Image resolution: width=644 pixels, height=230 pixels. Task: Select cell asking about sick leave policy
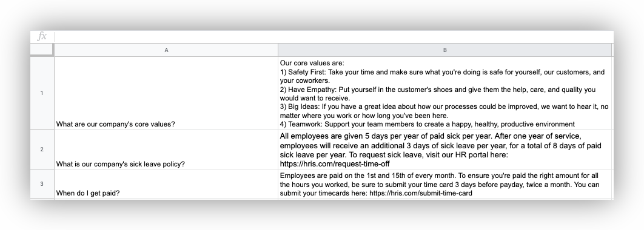[166, 149]
